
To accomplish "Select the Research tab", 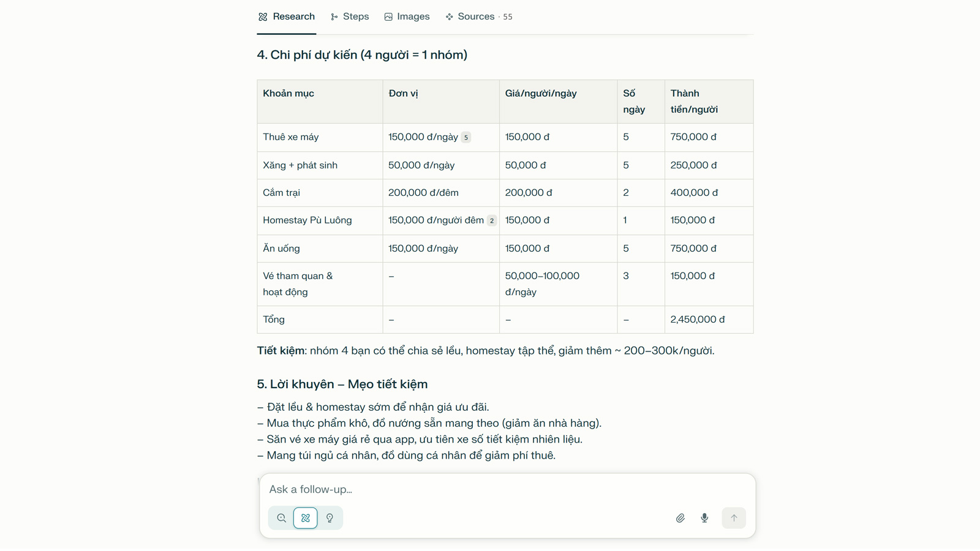I will pos(286,17).
